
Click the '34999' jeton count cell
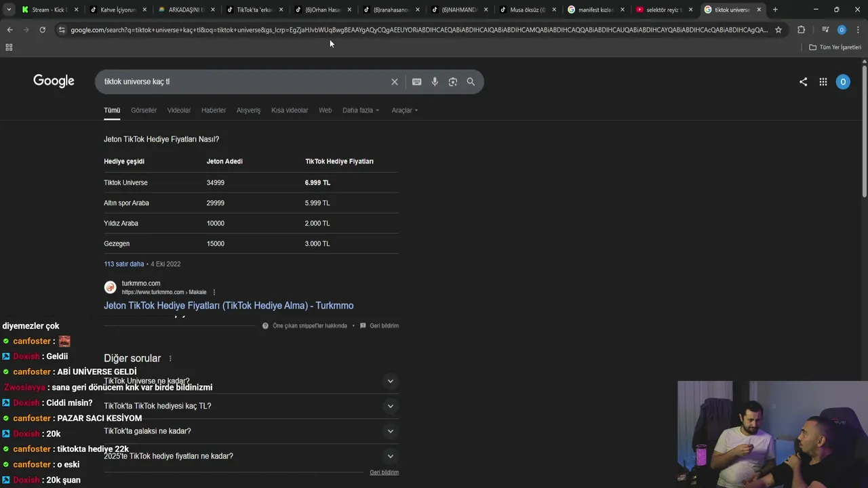pos(216,182)
